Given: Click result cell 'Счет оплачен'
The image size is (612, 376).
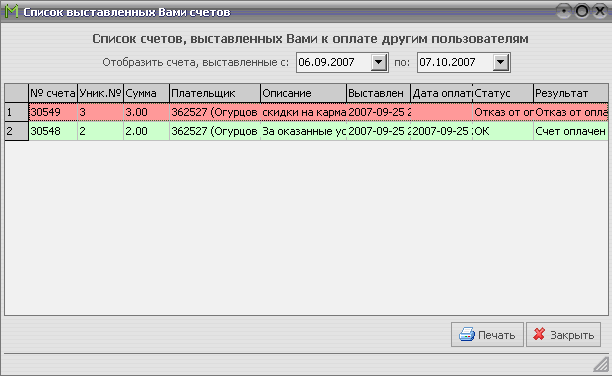Looking at the screenshot, I should coord(571,131).
